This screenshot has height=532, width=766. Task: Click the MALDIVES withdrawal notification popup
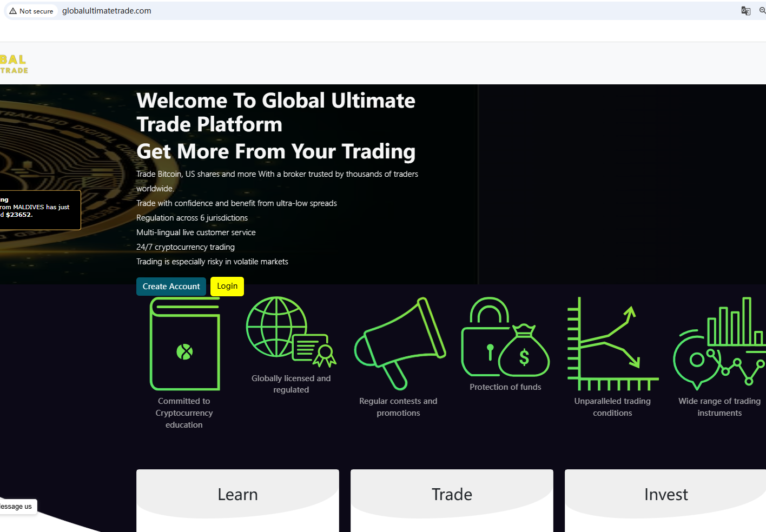pyautogui.click(x=38, y=210)
